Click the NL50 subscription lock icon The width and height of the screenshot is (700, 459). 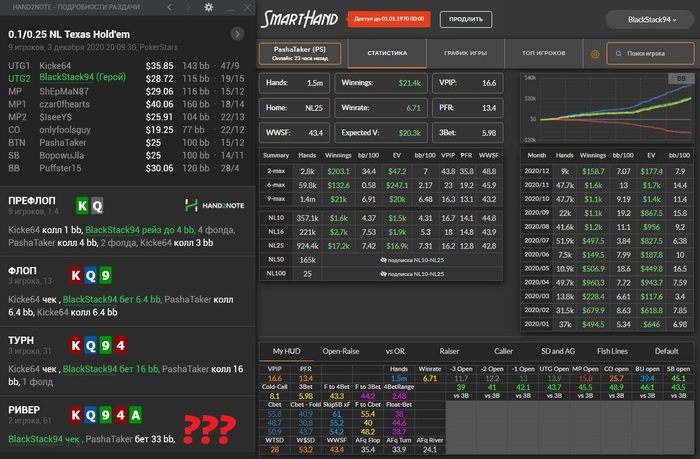click(383, 260)
